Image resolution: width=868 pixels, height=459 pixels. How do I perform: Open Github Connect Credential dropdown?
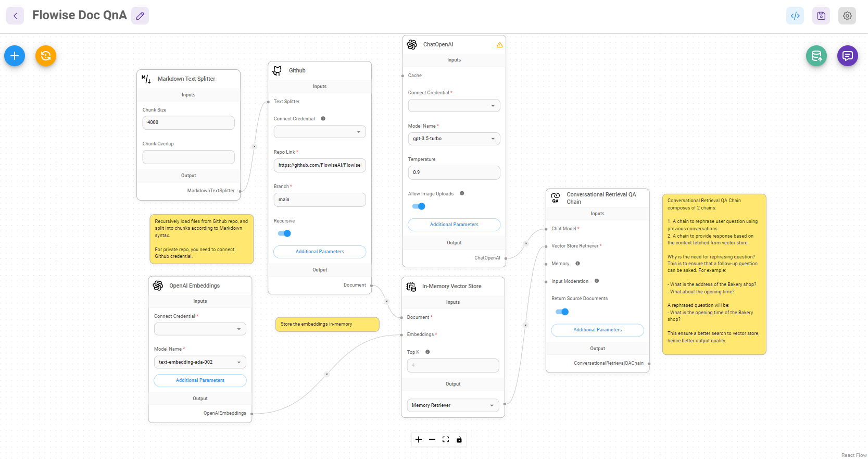click(x=320, y=132)
